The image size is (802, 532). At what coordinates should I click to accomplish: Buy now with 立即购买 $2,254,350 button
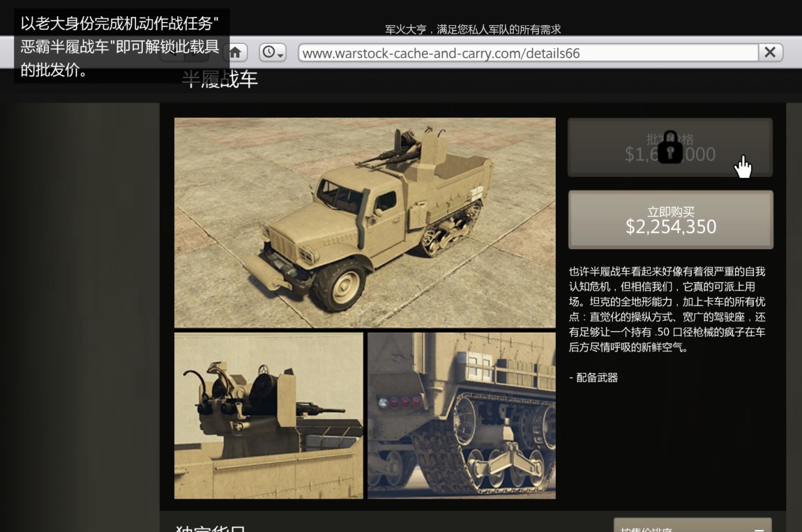pyautogui.click(x=670, y=220)
